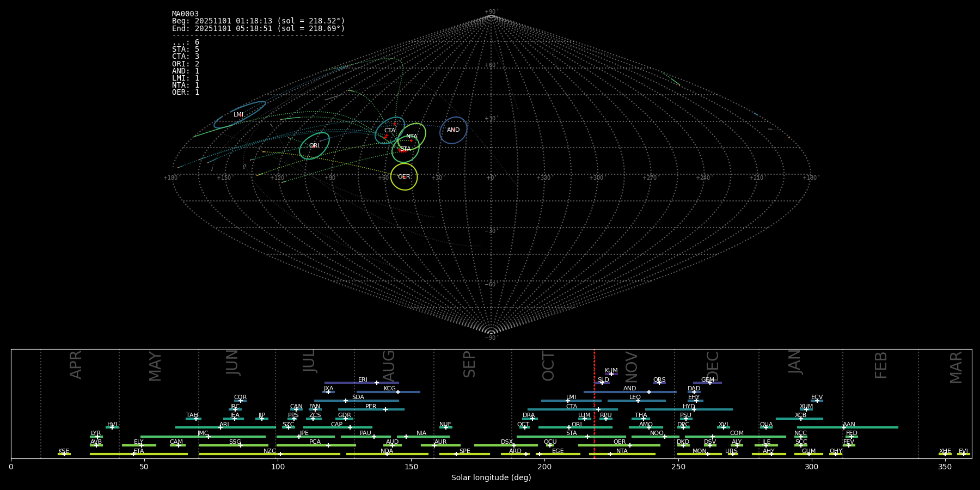This screenshot has width=980, height=490.
Task: Select the PER shower bar in timeline
Action: click(371, 409)
